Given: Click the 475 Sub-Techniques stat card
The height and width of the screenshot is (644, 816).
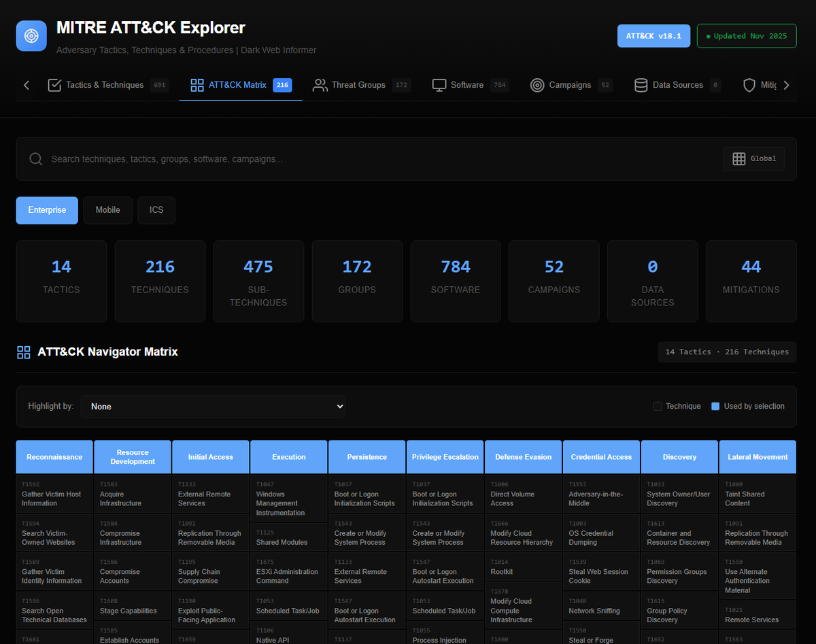Looking at the screenshot, I should click(258, 281).
